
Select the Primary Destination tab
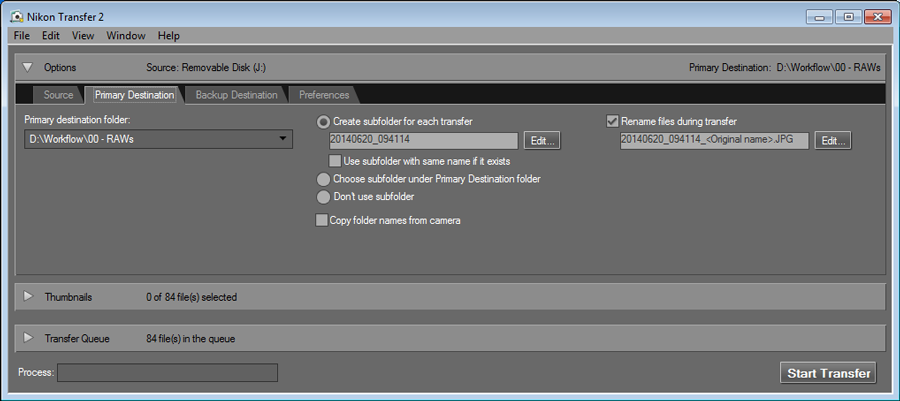tap(134, 95)
